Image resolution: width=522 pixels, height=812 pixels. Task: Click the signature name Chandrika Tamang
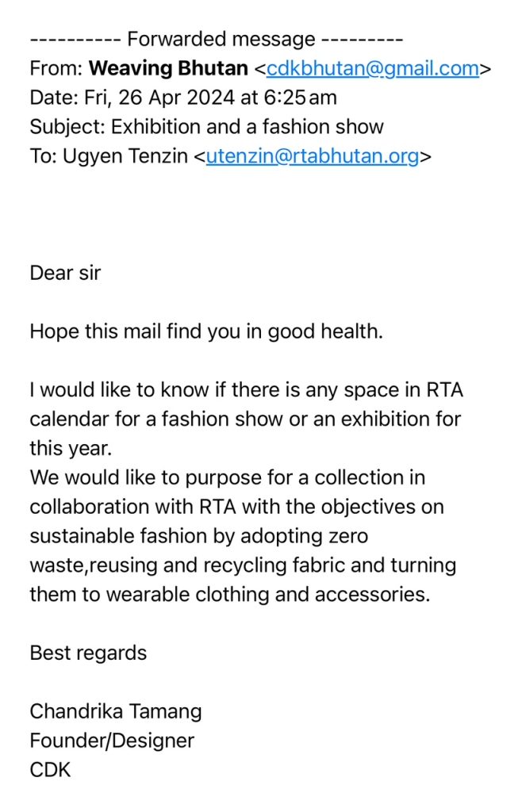[x=116, y=711]
